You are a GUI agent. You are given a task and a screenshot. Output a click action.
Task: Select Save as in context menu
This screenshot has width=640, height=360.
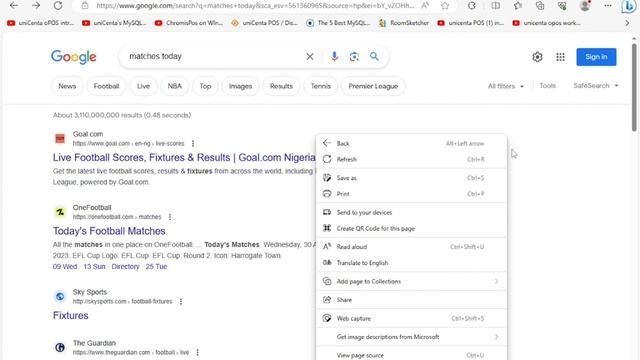(411, 178)
